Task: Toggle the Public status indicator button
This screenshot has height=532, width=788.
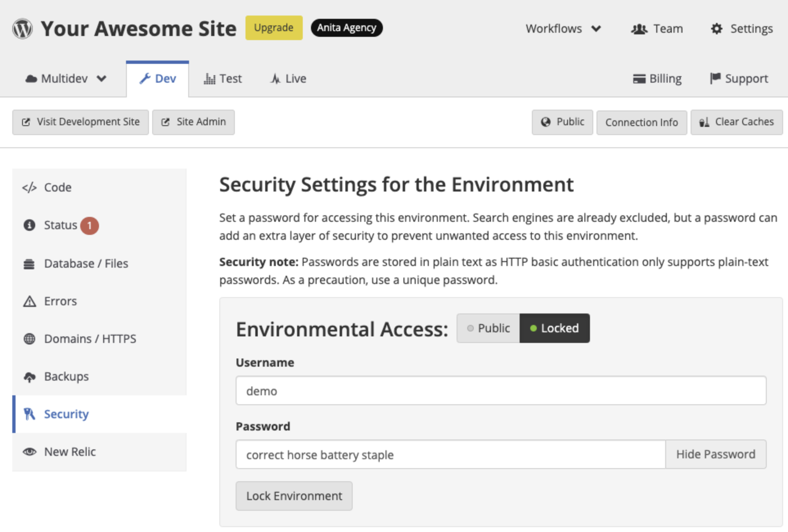Action: click(x=562, y=122)
